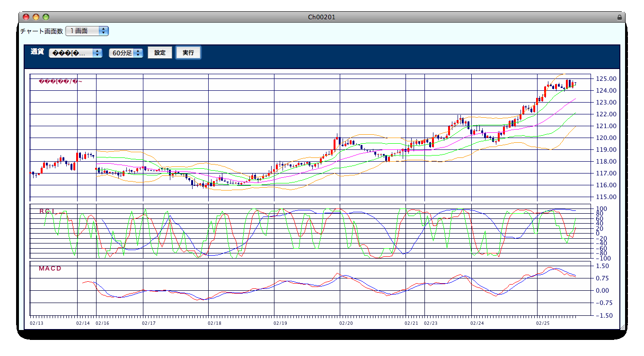The image size is (644, 356).
Task: Click the 02/23 date label
Action: point(431,323)
